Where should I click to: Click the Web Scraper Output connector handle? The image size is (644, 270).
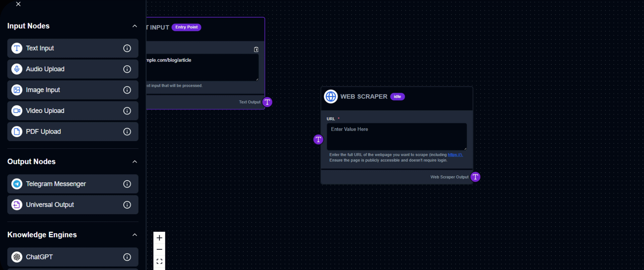(x=475, y=177)
